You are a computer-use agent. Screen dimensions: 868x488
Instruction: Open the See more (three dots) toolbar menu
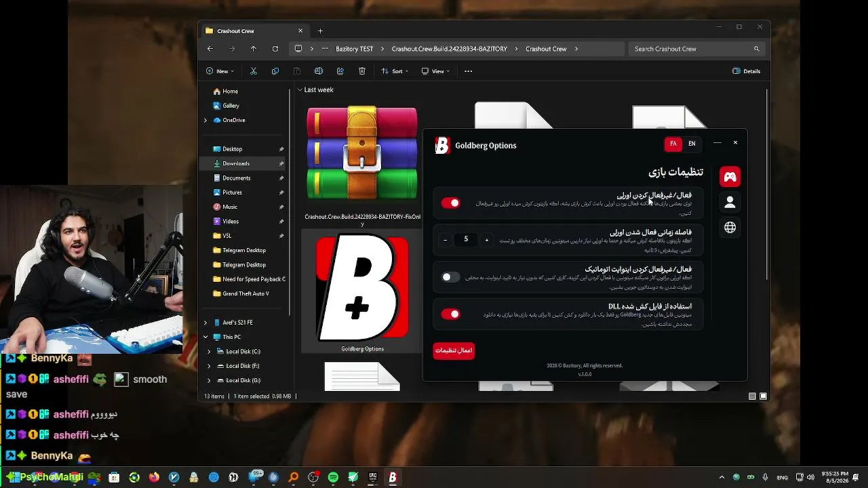[468, 71]
